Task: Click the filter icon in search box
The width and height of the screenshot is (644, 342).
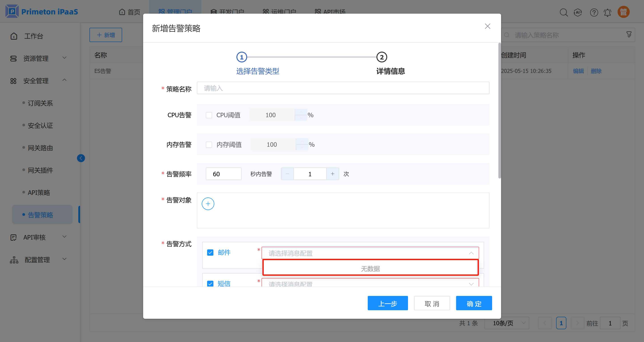Action: pyautogui.click(x=629, y=34)
